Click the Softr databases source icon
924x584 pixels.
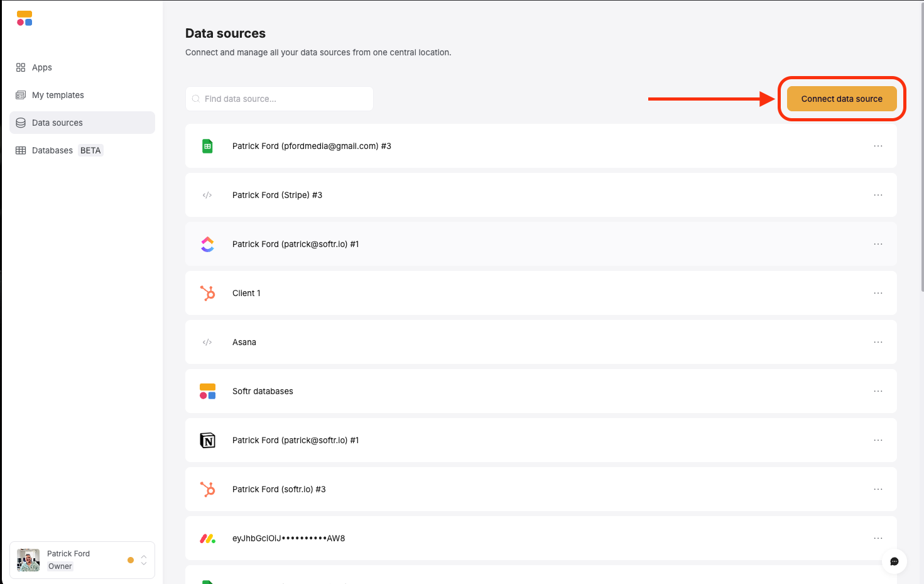pos(207,391)
